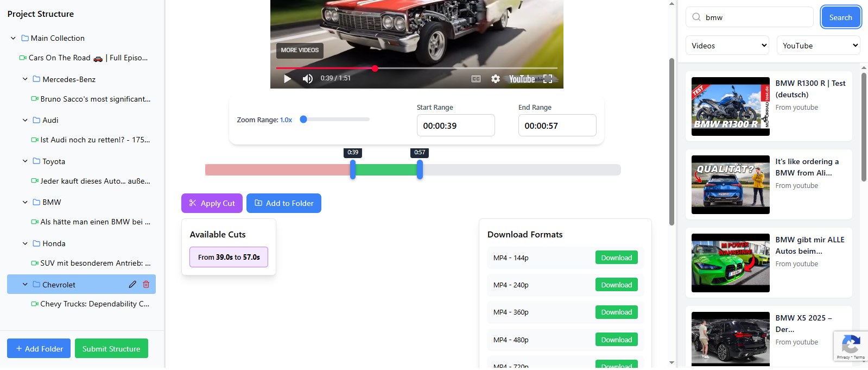The image size is (868, 370).
Task: Click the Honda folder icon
Action: point(36,243)
